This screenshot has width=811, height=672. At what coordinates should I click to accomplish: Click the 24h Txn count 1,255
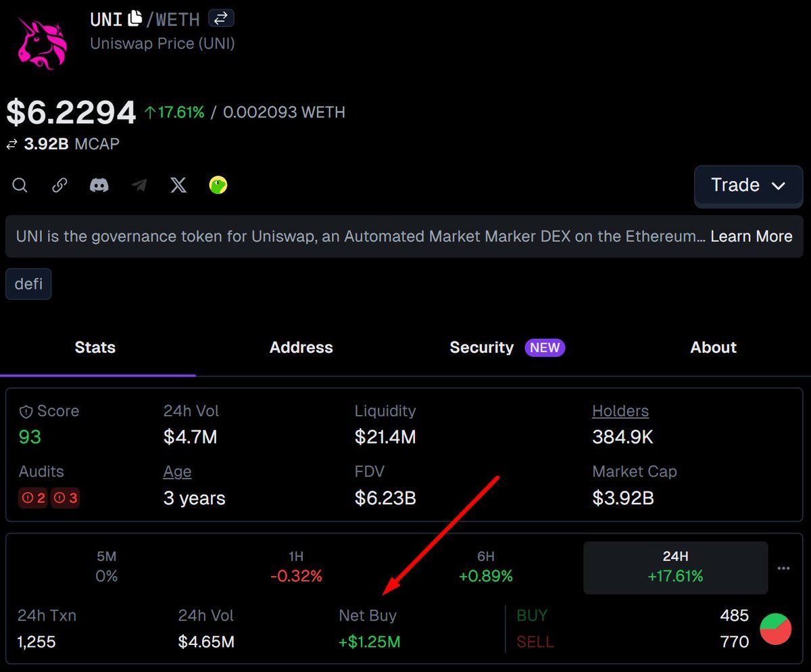pyautogui.click(x=36, y=642)
